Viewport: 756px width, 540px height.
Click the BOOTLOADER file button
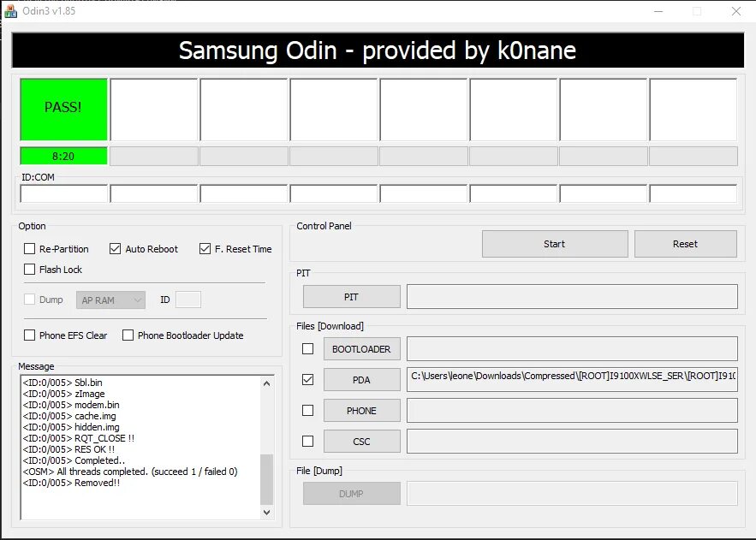click(x=361, y=349)
